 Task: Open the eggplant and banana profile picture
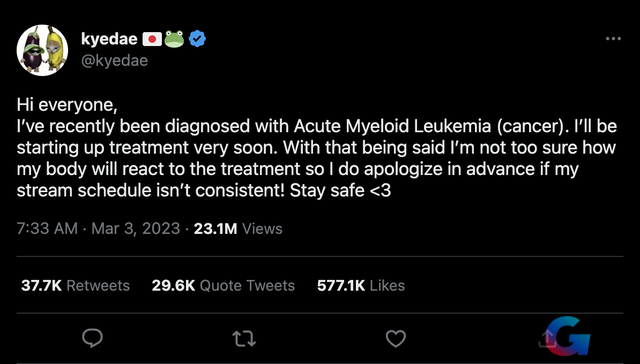tap(42, 50)
